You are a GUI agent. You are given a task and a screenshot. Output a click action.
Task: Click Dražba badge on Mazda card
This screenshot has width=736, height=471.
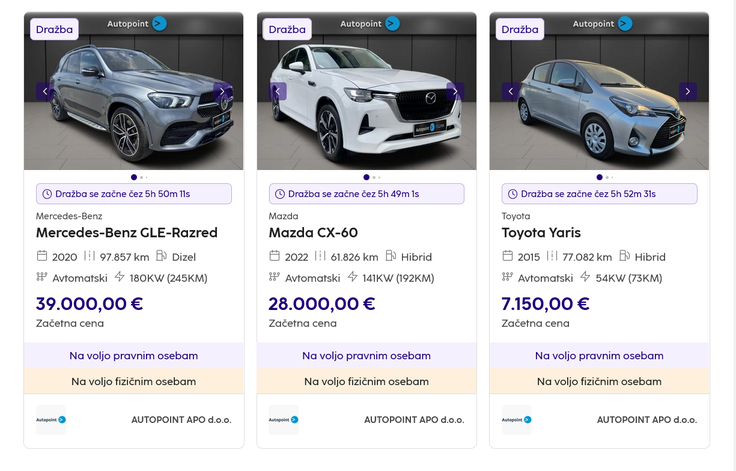tap(287, 29)
